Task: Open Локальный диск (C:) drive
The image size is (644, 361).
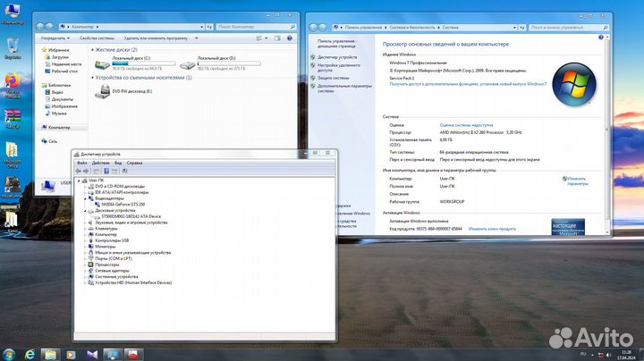Action: [134, 64]
